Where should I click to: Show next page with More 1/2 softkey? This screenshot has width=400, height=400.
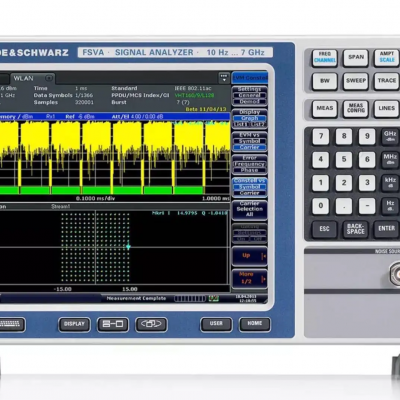[x=250, y=278]
